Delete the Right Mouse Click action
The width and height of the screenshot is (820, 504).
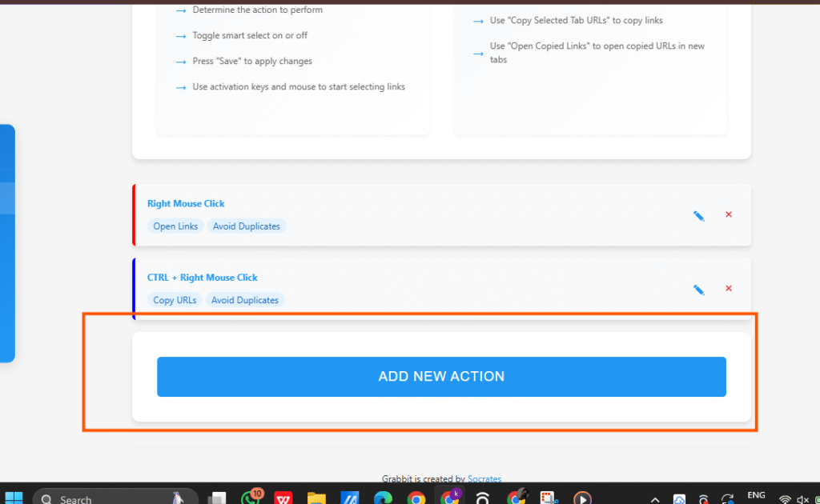[729, 214]
